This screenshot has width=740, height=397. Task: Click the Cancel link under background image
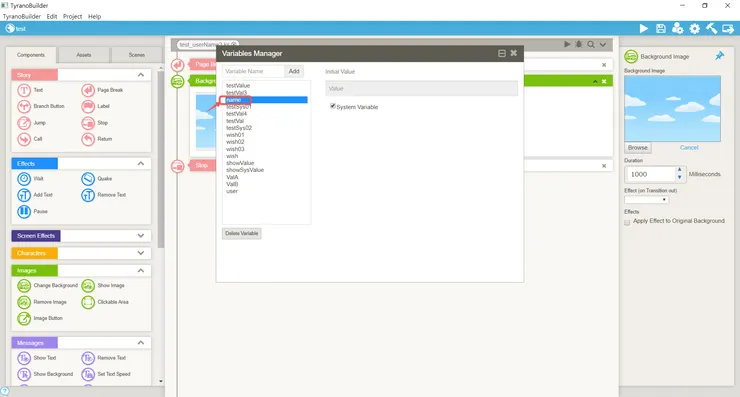[x=689, y=148]
